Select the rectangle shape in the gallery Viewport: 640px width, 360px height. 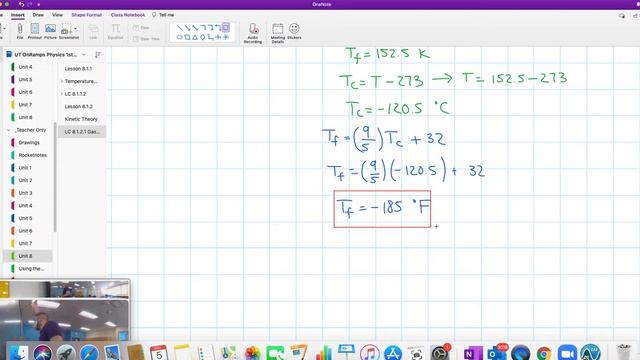pyautogui.click(x=187, y=37)
